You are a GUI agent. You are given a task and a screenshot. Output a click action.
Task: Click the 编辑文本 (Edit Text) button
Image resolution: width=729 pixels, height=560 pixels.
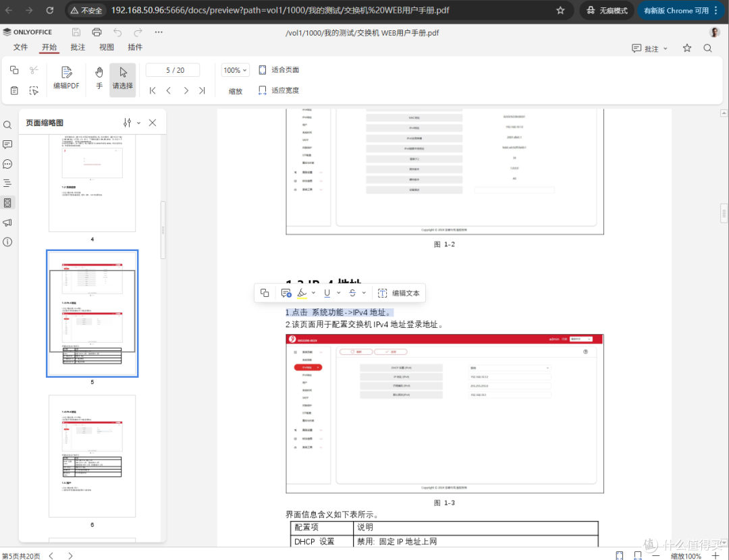coord(399,293)
